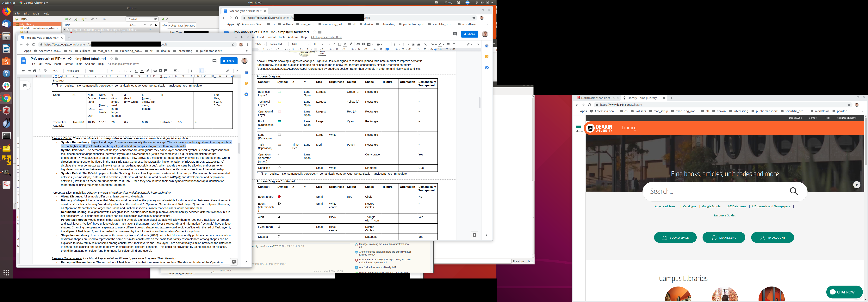868x302 pixels.
Task: Open the table border dash style dropdown
Action: point(454,44)
